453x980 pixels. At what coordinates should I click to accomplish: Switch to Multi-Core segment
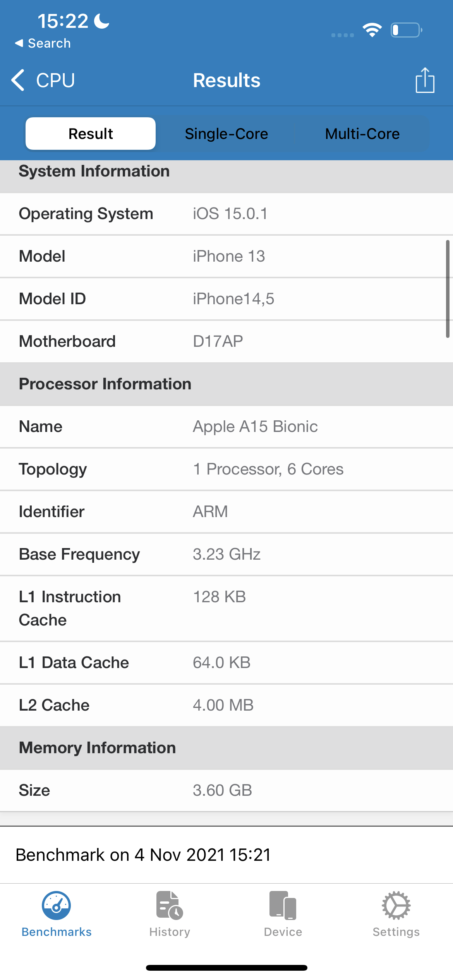[x=362, y=134]
